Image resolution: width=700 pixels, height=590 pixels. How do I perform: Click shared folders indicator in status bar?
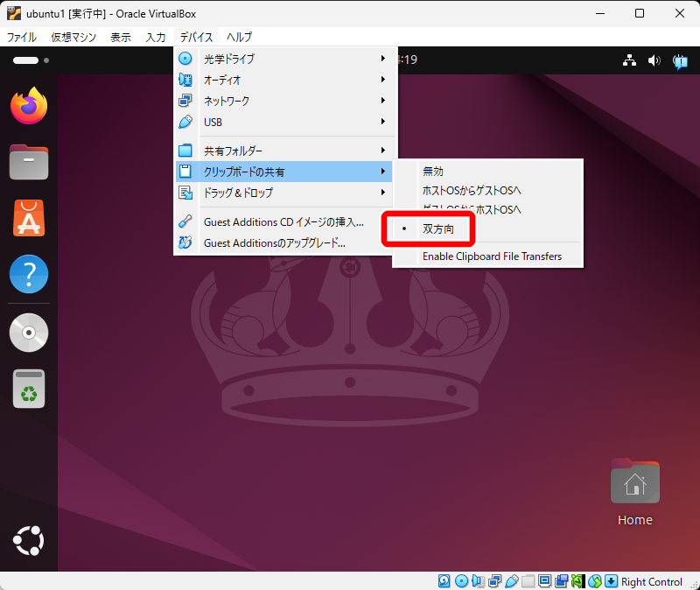coord(528,581)
